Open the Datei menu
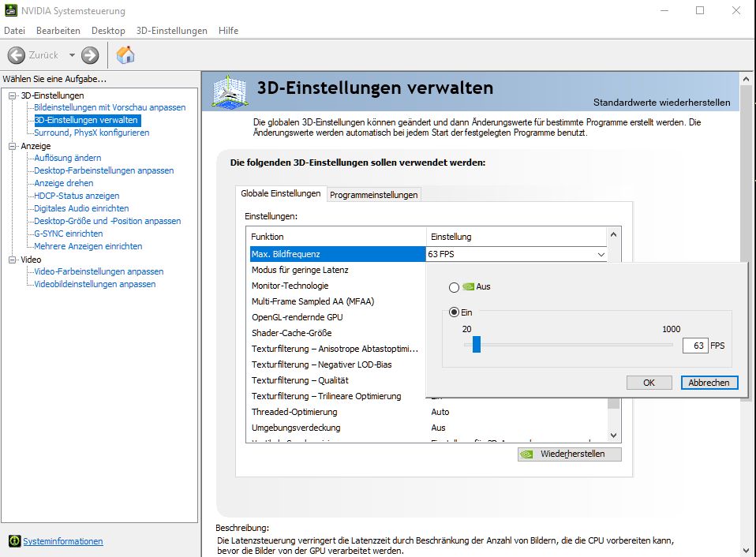This screenshot has height=557, width=756. [x=14, y=30]
